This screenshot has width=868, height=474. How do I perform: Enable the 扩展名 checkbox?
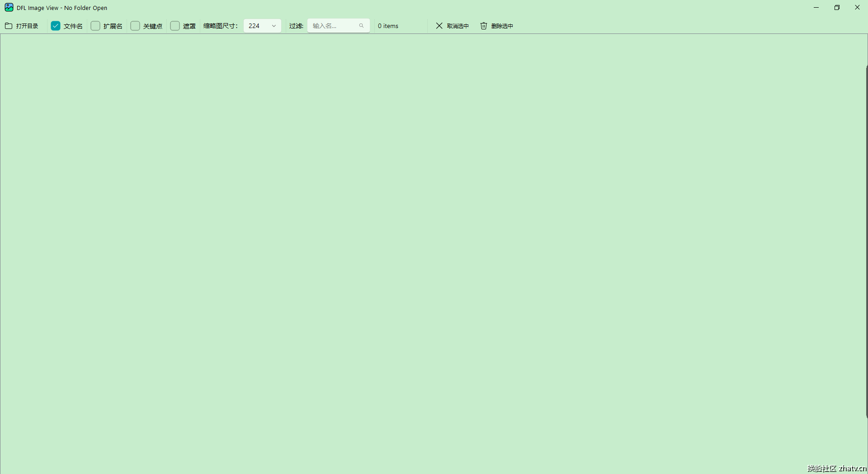tap(95, 26)
